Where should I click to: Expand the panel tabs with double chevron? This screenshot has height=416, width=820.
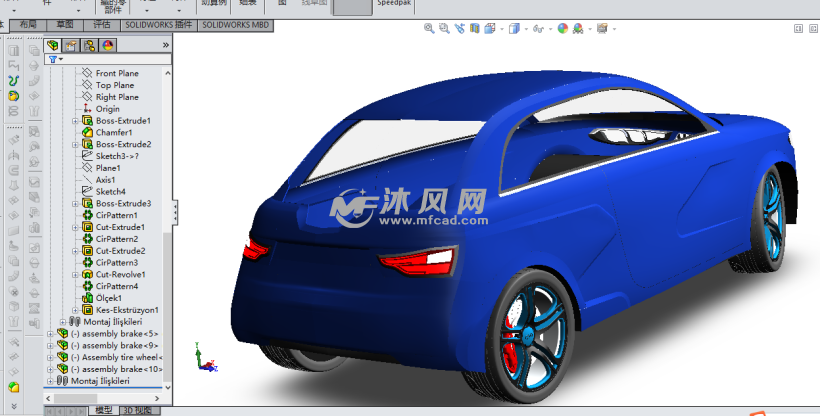[x=166, y=45]
